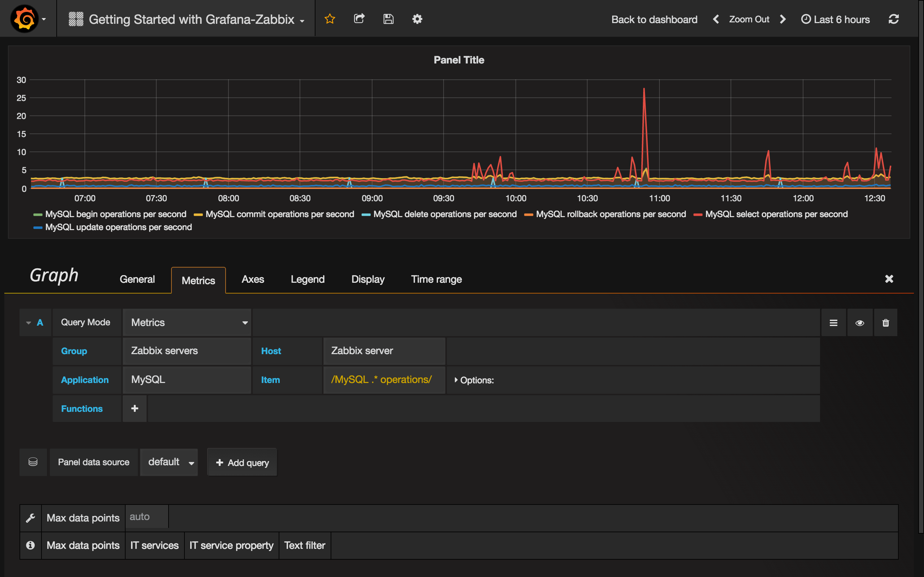Open Panel data source default dropdown

pyautogui.click(x=169, y=462)
